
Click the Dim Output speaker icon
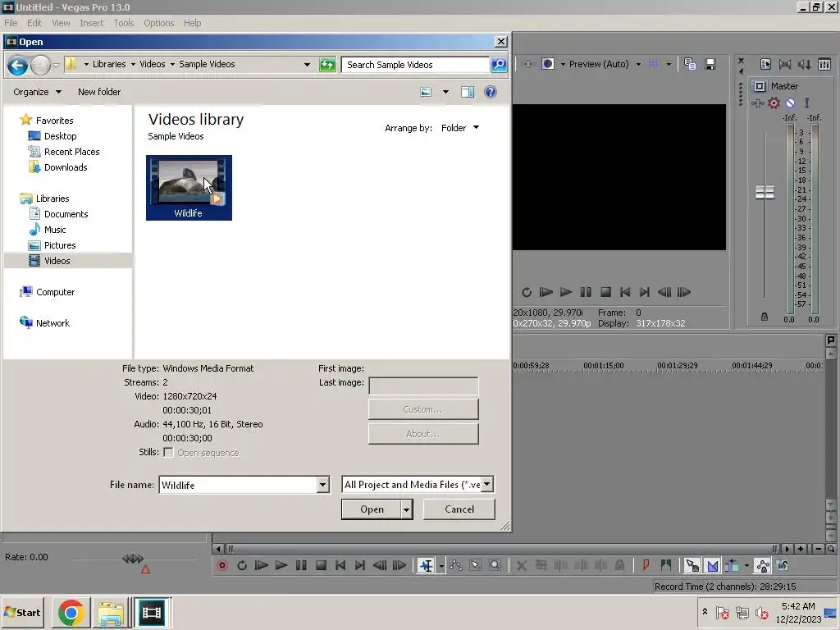coord(804,64)
